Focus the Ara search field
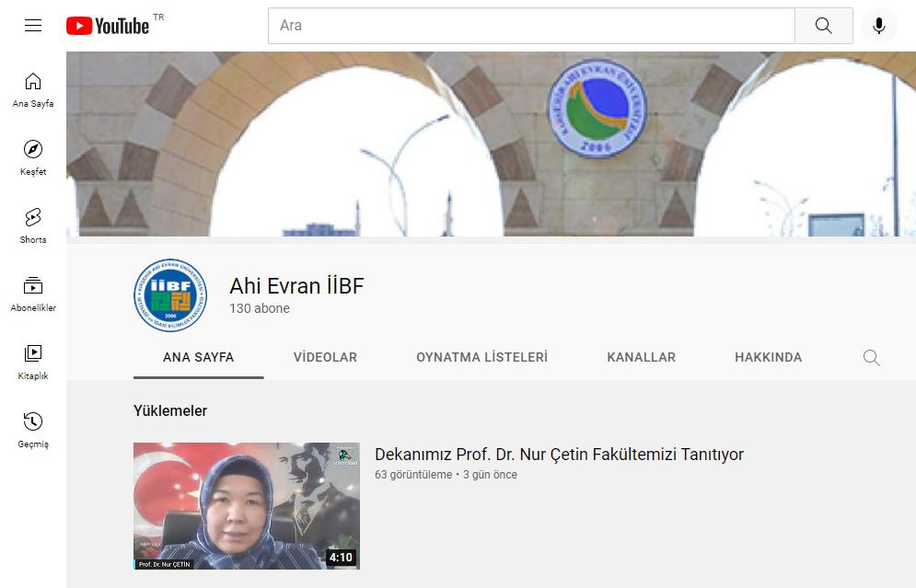The width and height of the screenshot is (916, 588). [531, 26]
